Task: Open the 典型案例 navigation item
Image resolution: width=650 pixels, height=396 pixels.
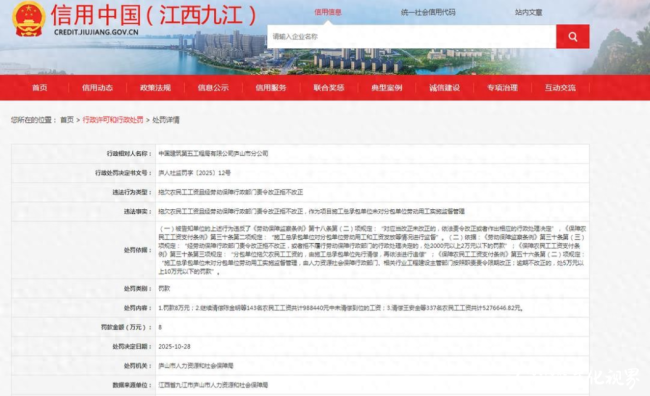Action: [x=387, y=87]
